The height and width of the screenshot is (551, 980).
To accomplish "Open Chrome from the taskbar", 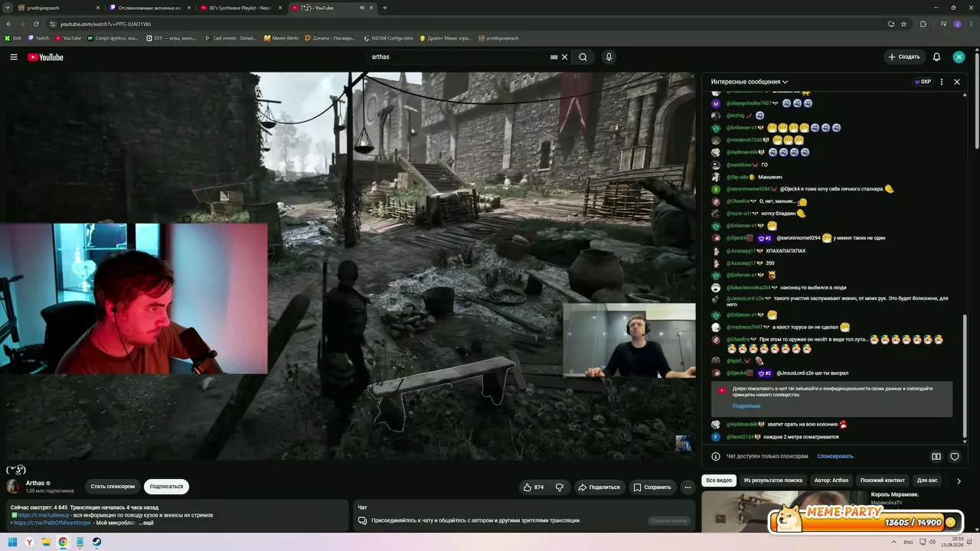I will click(63, 542).
